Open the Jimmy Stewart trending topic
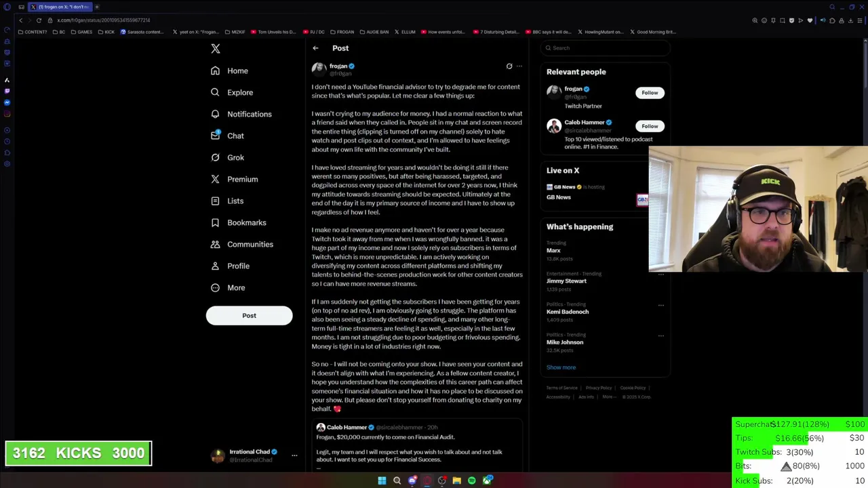This screenshot has width=868, height=488. coord(566,281)
